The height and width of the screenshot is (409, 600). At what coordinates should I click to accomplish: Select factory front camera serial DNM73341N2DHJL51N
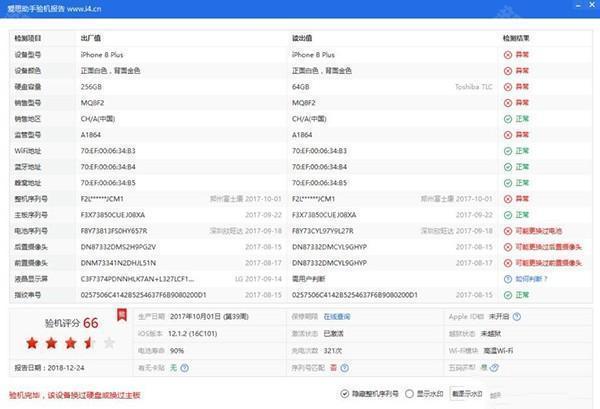[118, 263]
